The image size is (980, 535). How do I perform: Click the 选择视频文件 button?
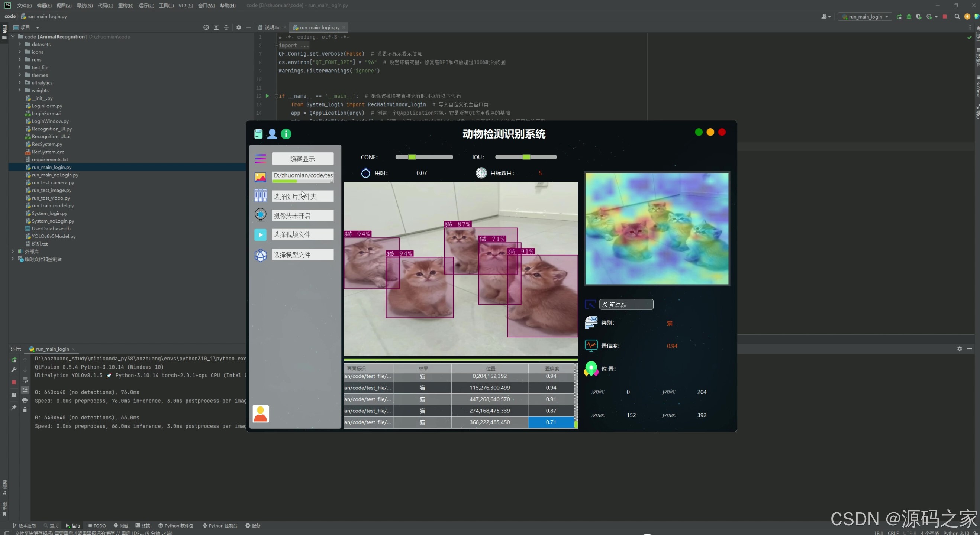303,234
